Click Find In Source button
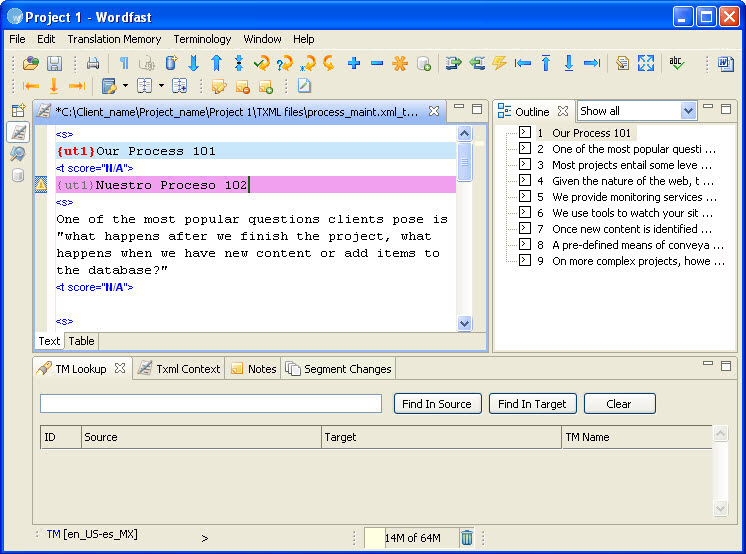 pos(437,404)
